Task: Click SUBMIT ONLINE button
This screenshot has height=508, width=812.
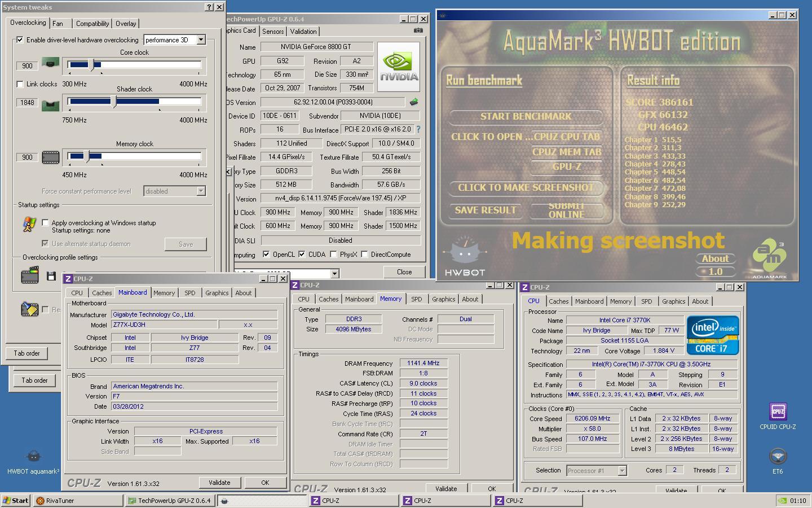Action: click(x=567, y=210)
